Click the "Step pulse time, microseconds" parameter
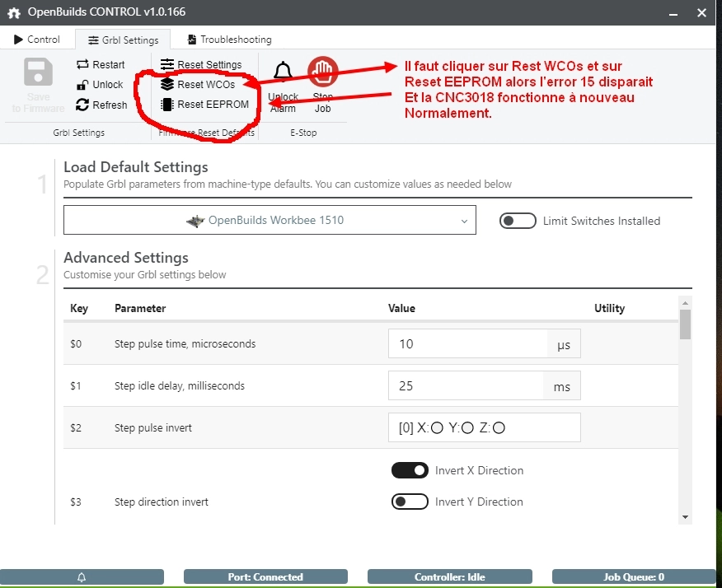 pyautogui.click(x=185, y=343)
